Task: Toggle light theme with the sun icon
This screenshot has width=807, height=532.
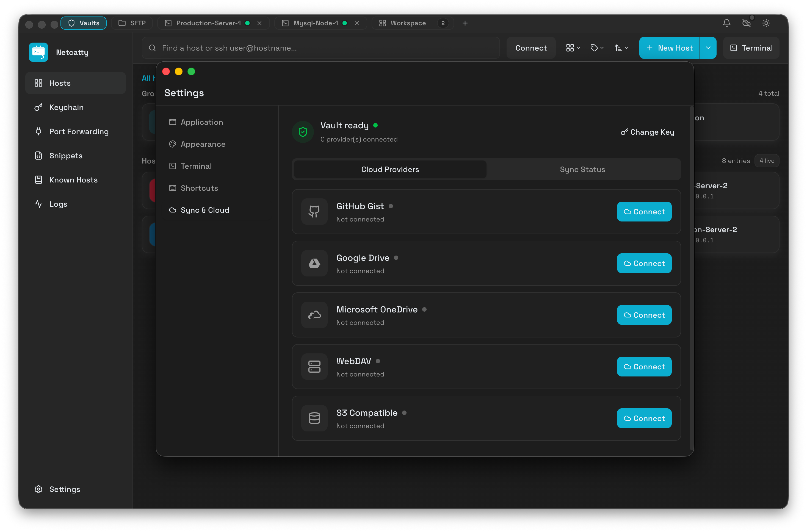Action: 766,23
